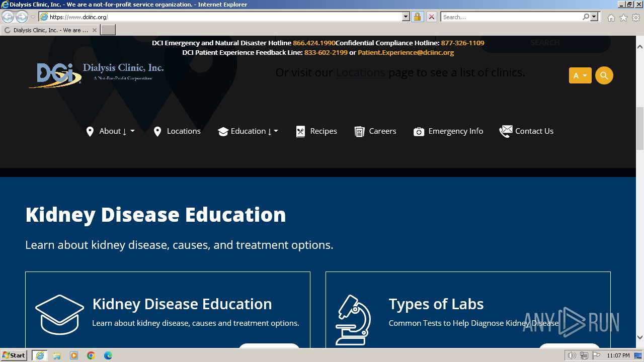
Task: Open the yellow A font-size dropdown
Action: pyautogui.click(x=580, y=75)
